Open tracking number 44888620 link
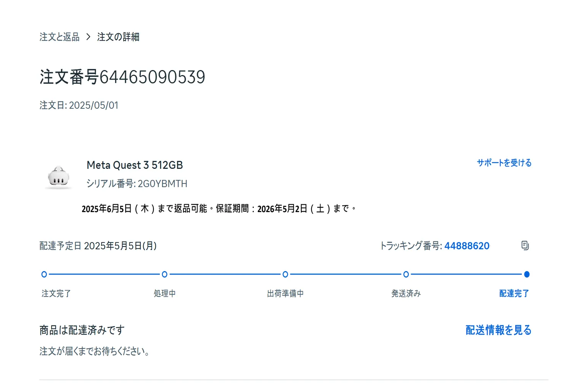 coord(467,246)
